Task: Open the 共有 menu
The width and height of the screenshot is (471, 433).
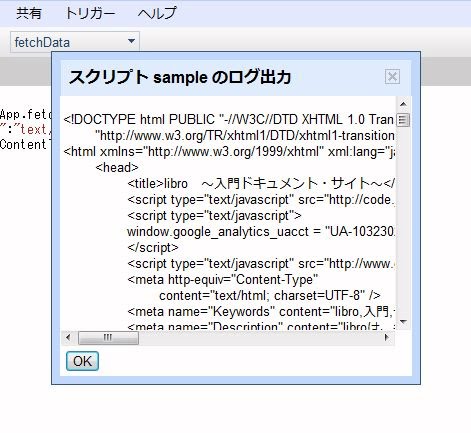Action: tap(29, 13)
